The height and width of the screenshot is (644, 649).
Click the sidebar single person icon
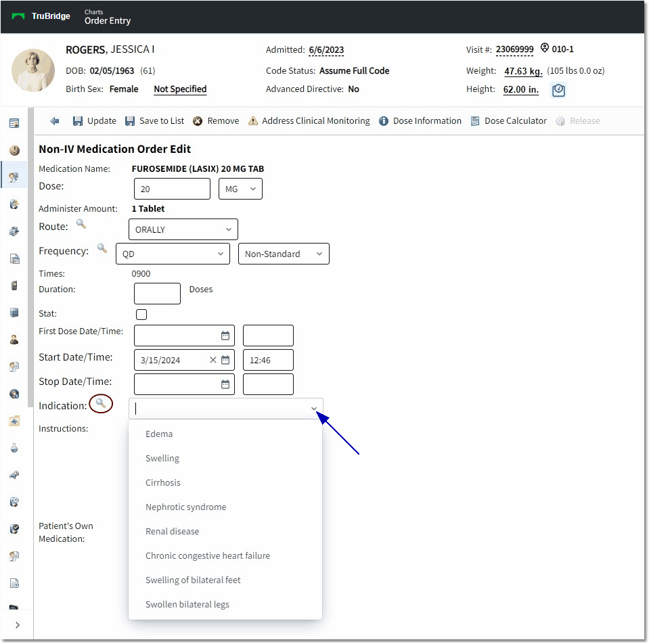tap(14, 340)
